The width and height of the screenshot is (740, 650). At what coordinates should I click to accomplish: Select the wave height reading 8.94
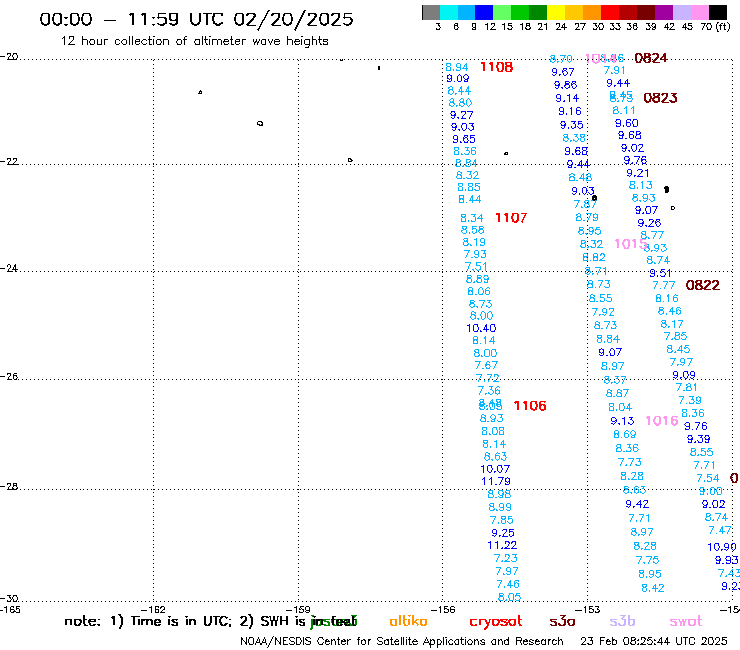click(457, 67)
